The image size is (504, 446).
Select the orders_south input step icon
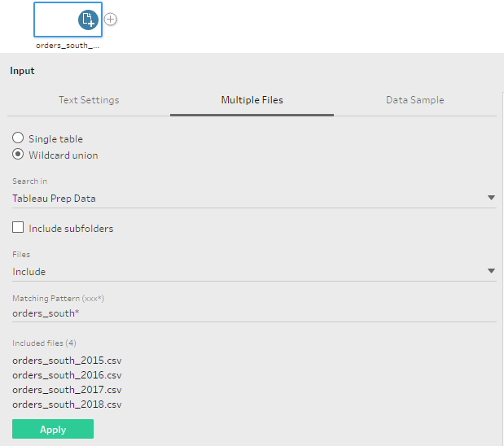[x=88, y=20]
